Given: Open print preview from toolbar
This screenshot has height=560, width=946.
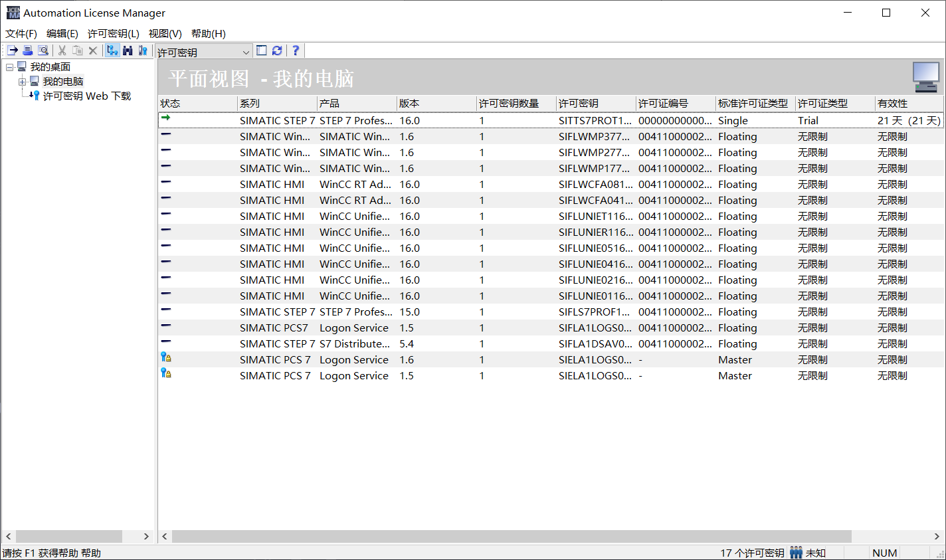Looking at the screenshot, I should (43, 50).
